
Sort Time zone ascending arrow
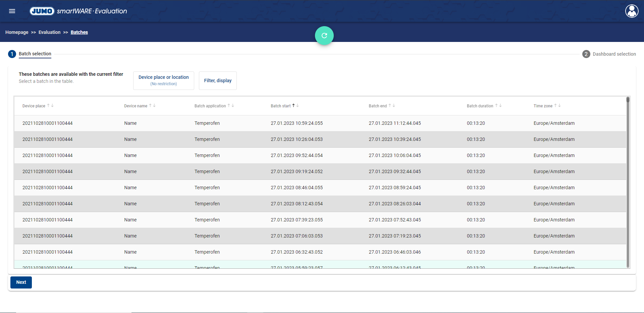pyautogui.click(x=555, y=105)
